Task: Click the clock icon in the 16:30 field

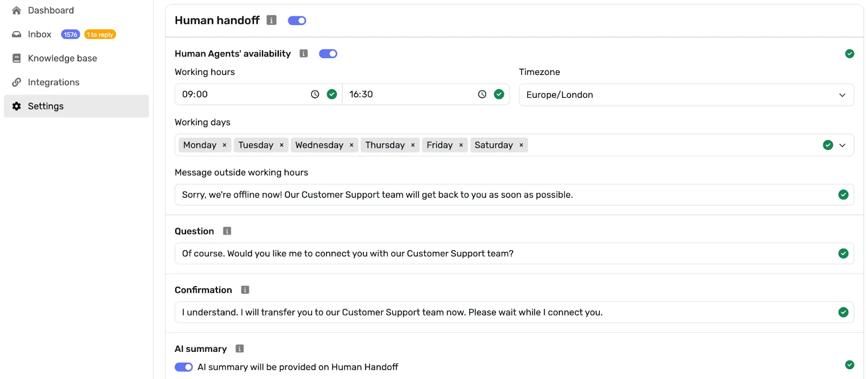Action: [x=482, y=94]
